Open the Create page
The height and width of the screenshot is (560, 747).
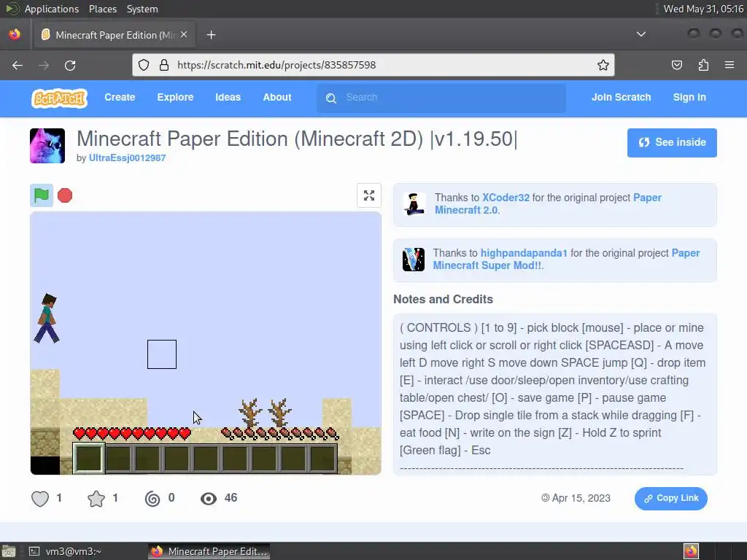pos(120,97)
